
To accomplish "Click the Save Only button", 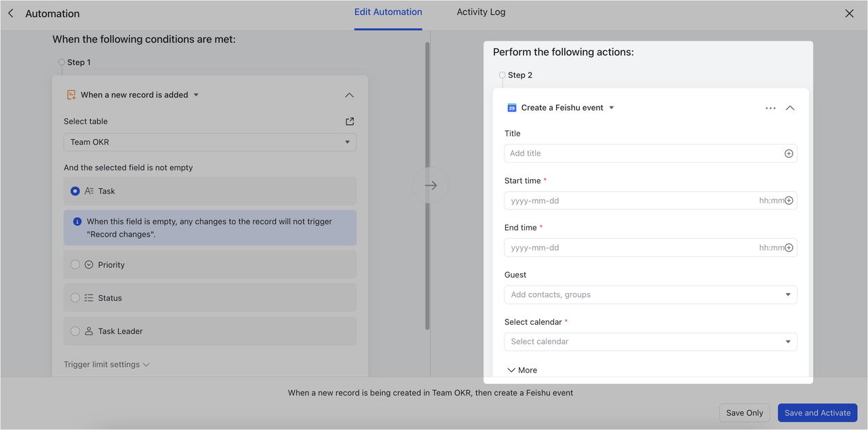I will click(745, 412).
